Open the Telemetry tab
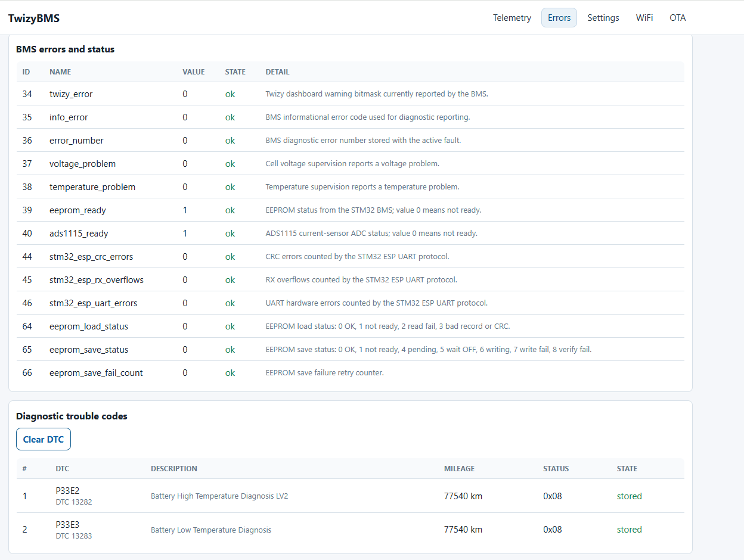744x560 pixels. tap(511, 18)
